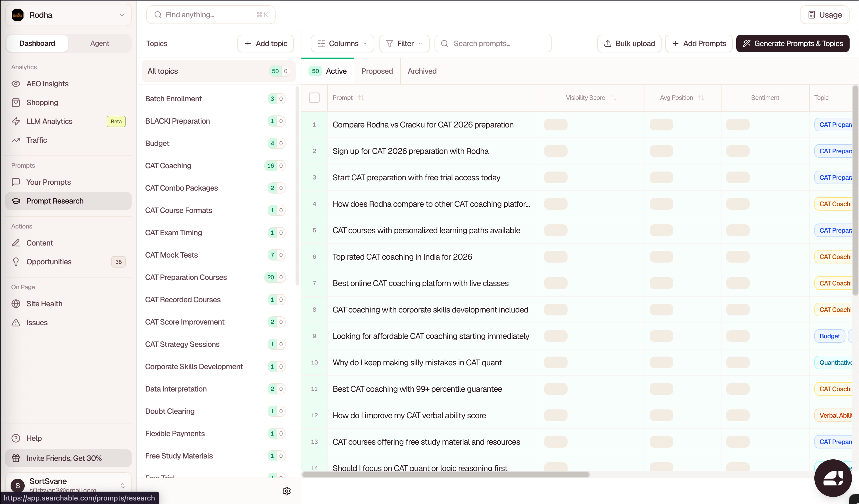Click the Invite Friends gift icon
Image resolution: width=859 pixels, height=504 pixels.
[16, 458]
